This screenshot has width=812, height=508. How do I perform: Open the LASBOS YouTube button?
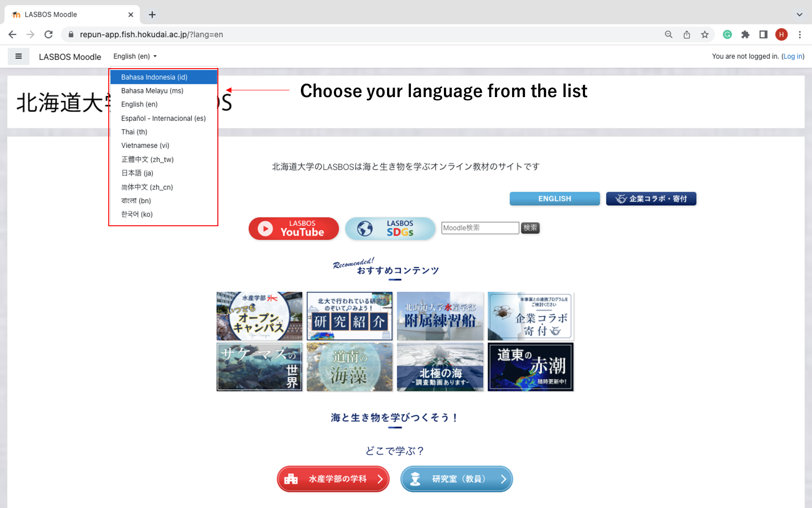[294, 228]
